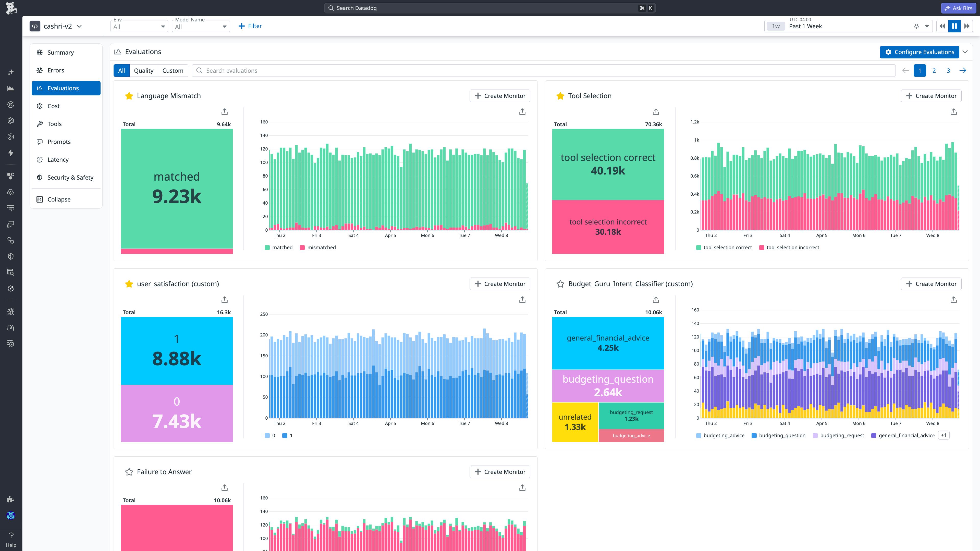980x551 pixels.
Task: Star the Failure to Answer evaluation
Action: coord(129,472)
